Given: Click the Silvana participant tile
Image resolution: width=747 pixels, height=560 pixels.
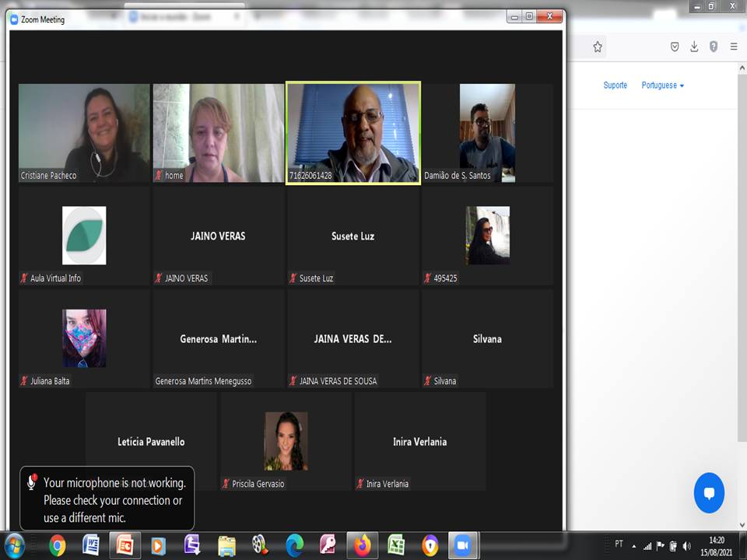Looking at the screenshot, I should click(x=487, y=338).
